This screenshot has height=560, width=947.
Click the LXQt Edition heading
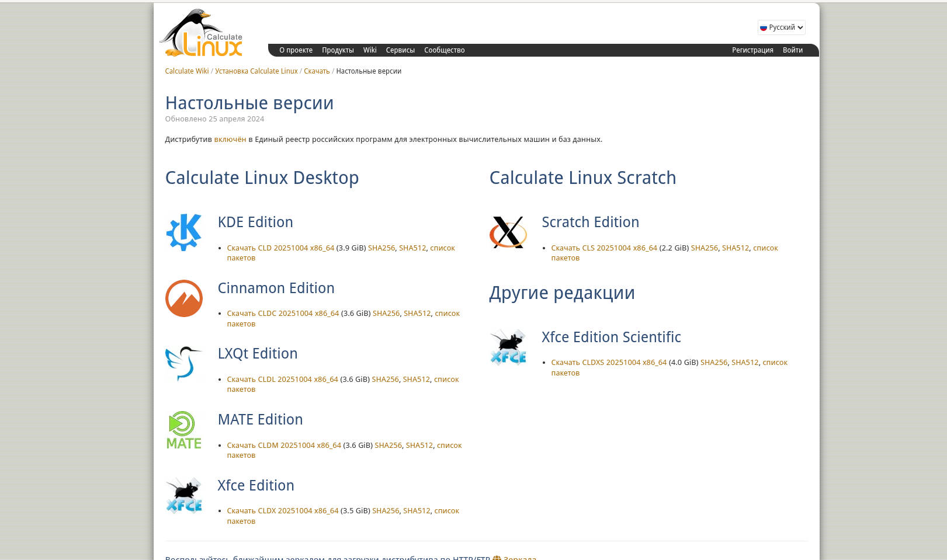point(258,354)
